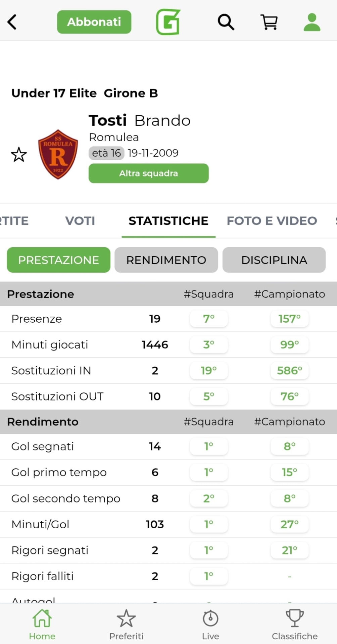Open the user profile icon
Screen dimensions: 337x644
point(312,22)
